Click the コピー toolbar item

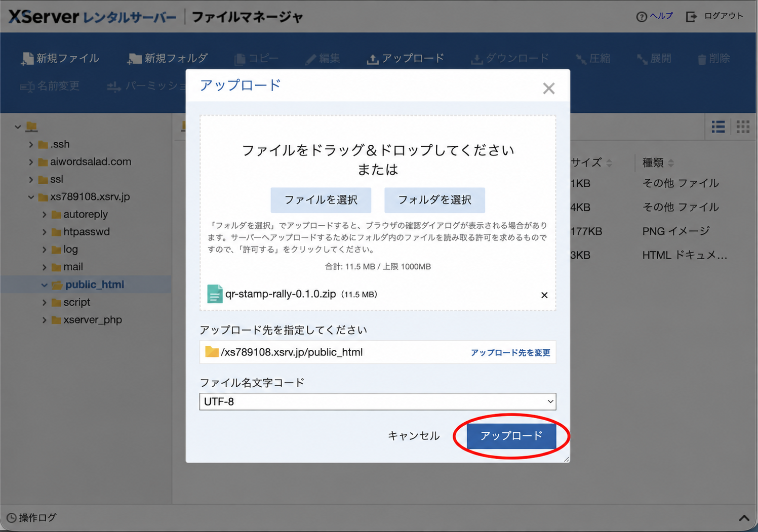(256, 59)
